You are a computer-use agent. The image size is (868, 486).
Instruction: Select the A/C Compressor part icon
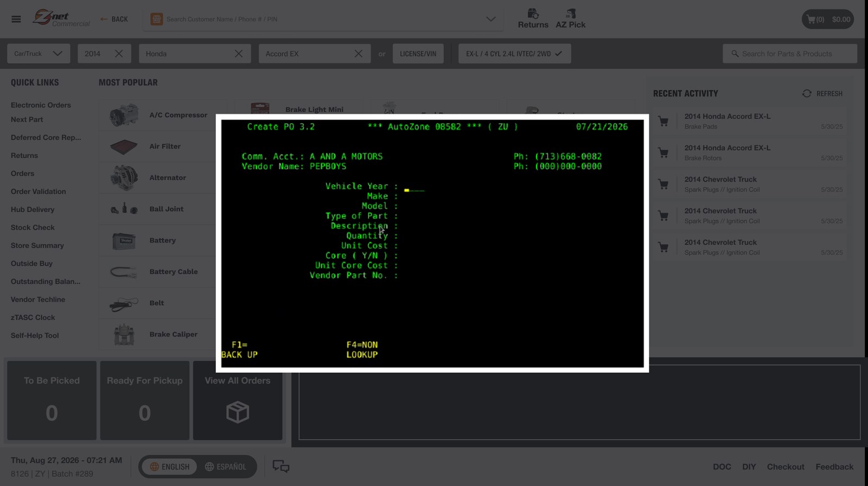124,115
